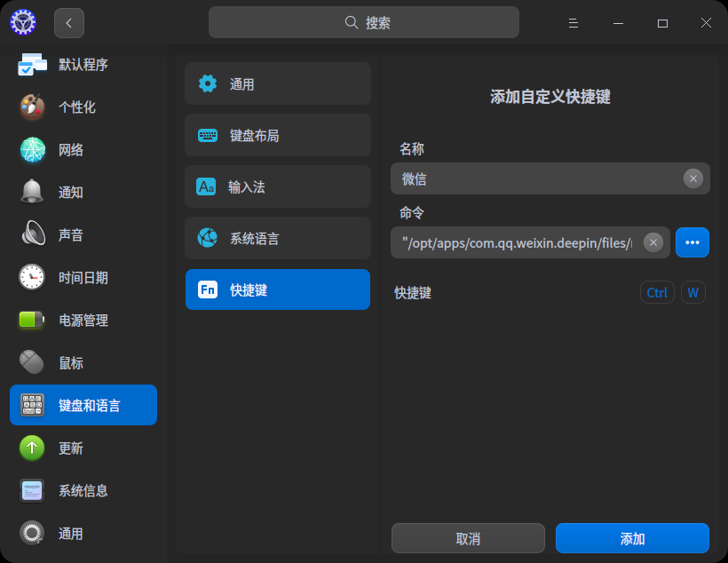728x563 pixels.
Task: Open 系统信息 in the sidebar
Action: coord(83,491)
